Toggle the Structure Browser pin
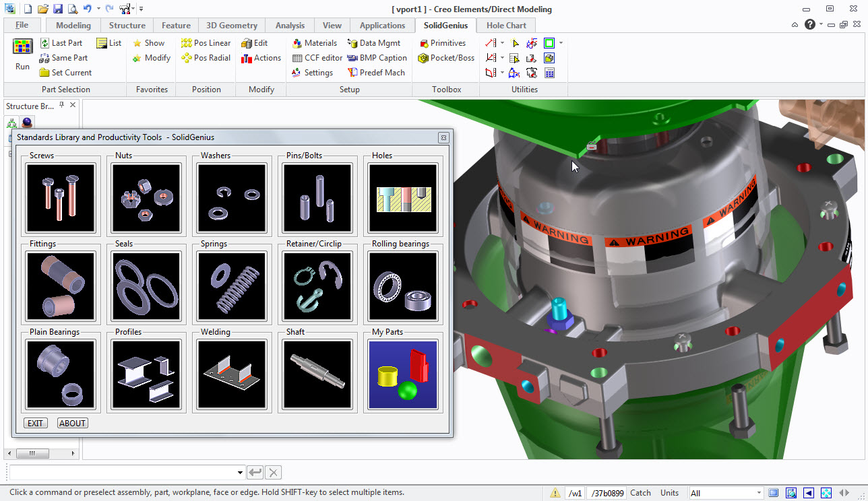This screenshot has width=868, height=501. point(61,105)
